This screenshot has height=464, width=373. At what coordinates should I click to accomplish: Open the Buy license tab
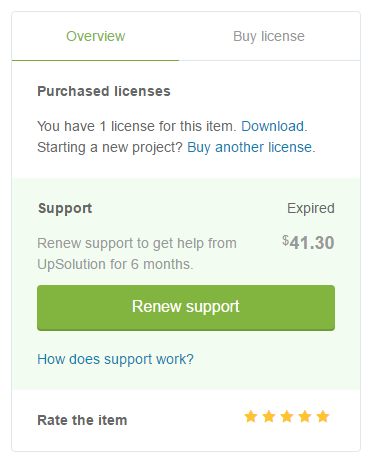[269, 36]
